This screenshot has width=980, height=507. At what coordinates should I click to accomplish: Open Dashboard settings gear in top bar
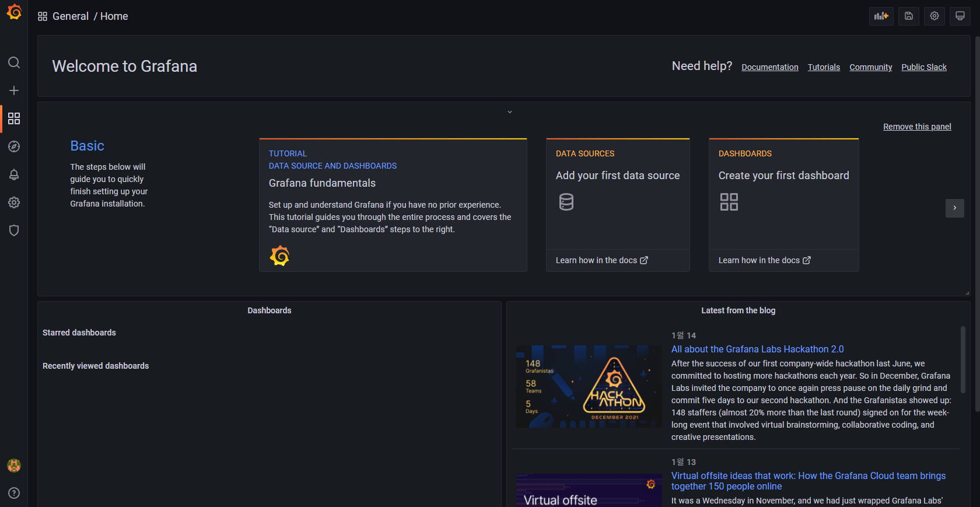(935, 16)
